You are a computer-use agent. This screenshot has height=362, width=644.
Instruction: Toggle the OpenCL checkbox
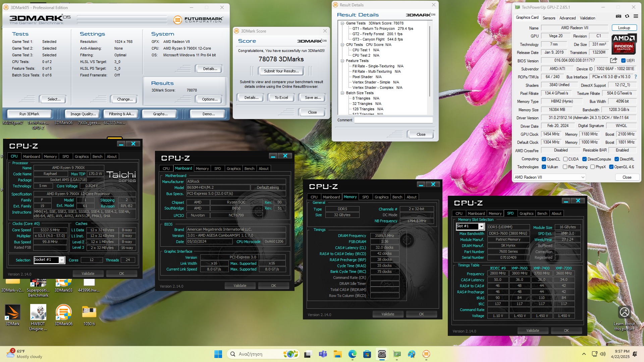tap(544, 159)
